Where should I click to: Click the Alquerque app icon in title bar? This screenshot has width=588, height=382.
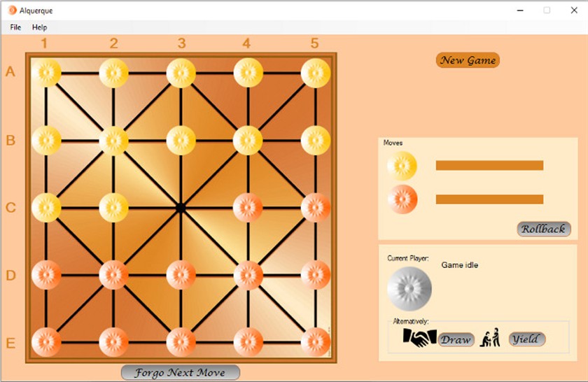13,10
